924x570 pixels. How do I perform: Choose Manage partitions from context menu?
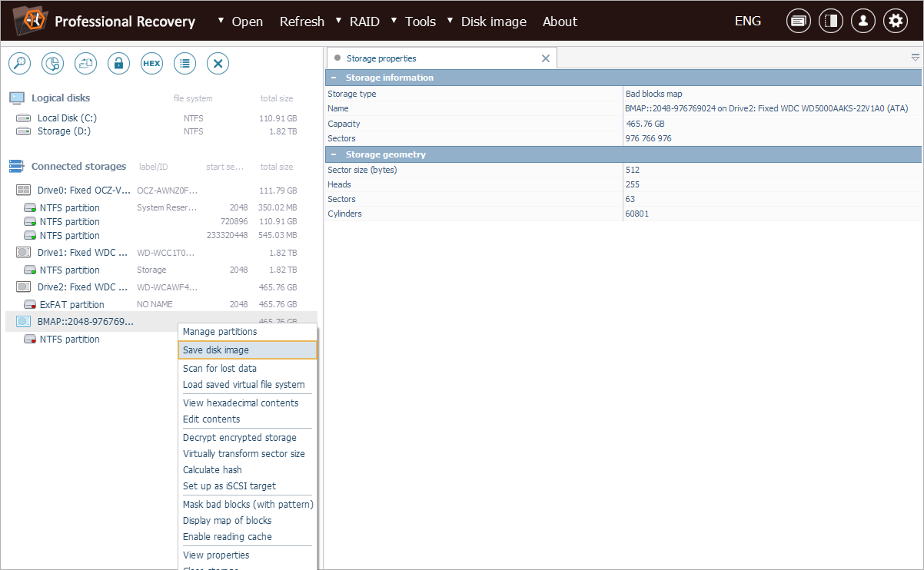(247, 332)
